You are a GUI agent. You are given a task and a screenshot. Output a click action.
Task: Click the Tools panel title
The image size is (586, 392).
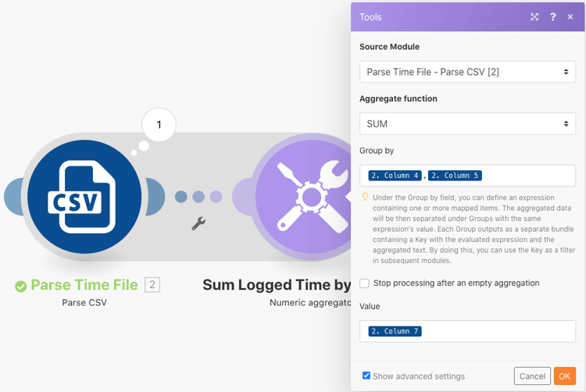coord(370,17)
